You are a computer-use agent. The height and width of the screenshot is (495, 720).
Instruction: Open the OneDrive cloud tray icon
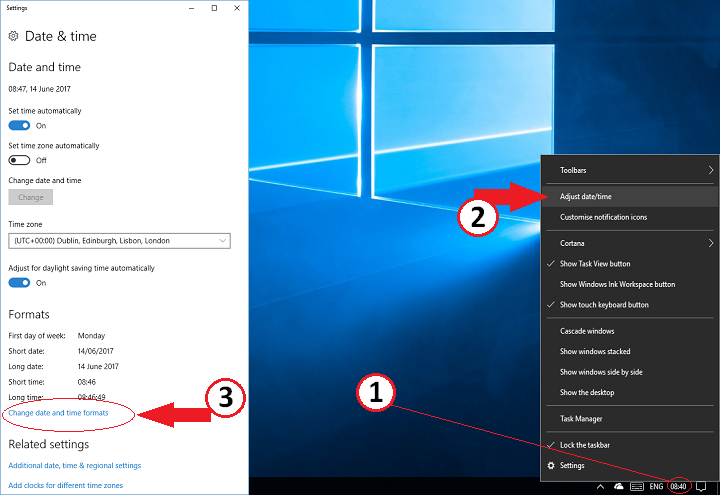[x=619, y=486]
